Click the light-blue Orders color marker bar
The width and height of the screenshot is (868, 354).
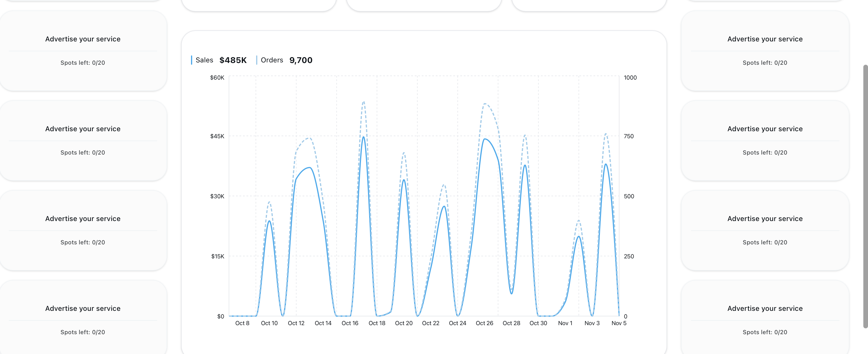point(256,60)
